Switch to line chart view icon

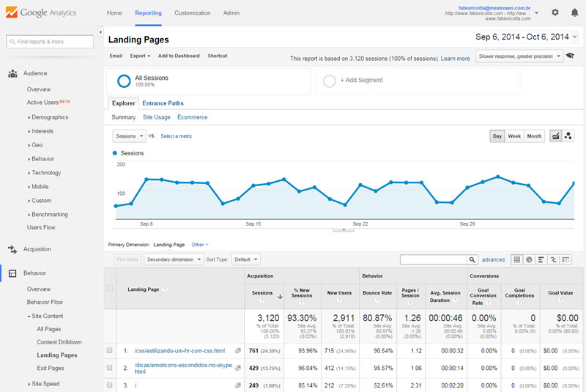(555, 136)
